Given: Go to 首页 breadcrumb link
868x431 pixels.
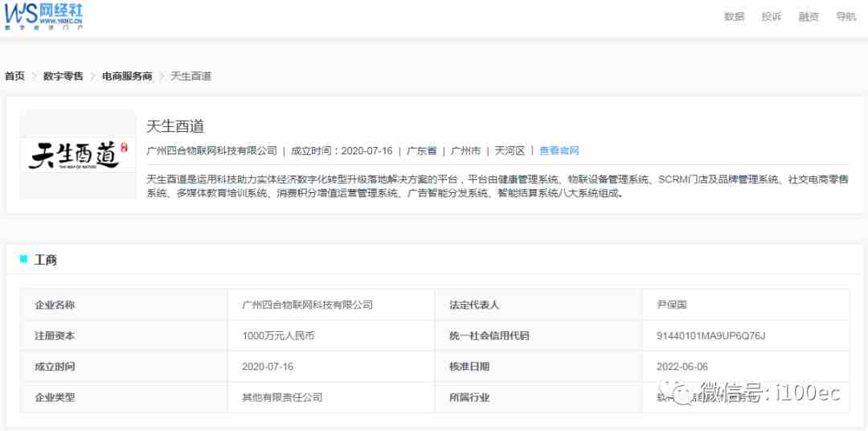Looking at the screenshot, I should [x=15, y=76].
